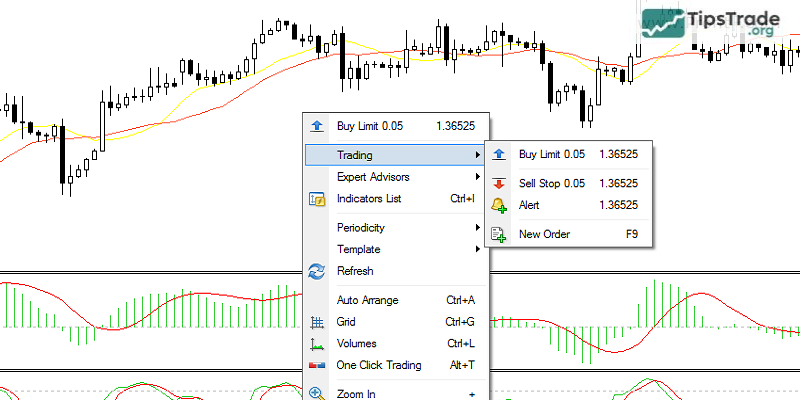
Task: Toggle Auto Arrange in the context menu
Action: click(367, 300)
